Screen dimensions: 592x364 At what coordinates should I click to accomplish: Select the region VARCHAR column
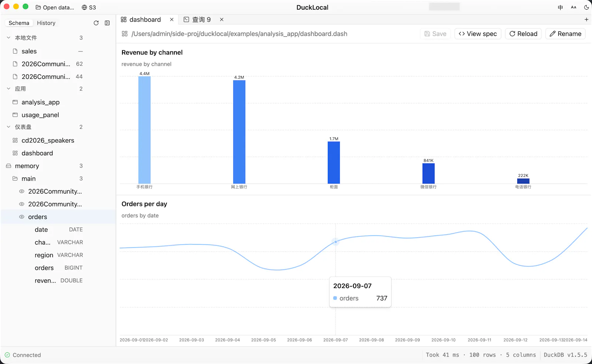(58, 255)
